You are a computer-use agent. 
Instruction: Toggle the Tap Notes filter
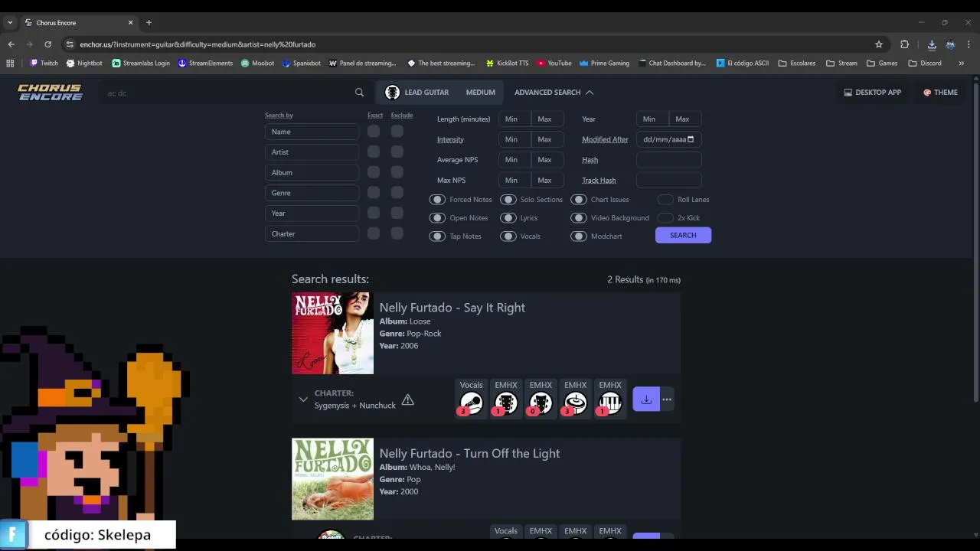[x=437, y=236]
